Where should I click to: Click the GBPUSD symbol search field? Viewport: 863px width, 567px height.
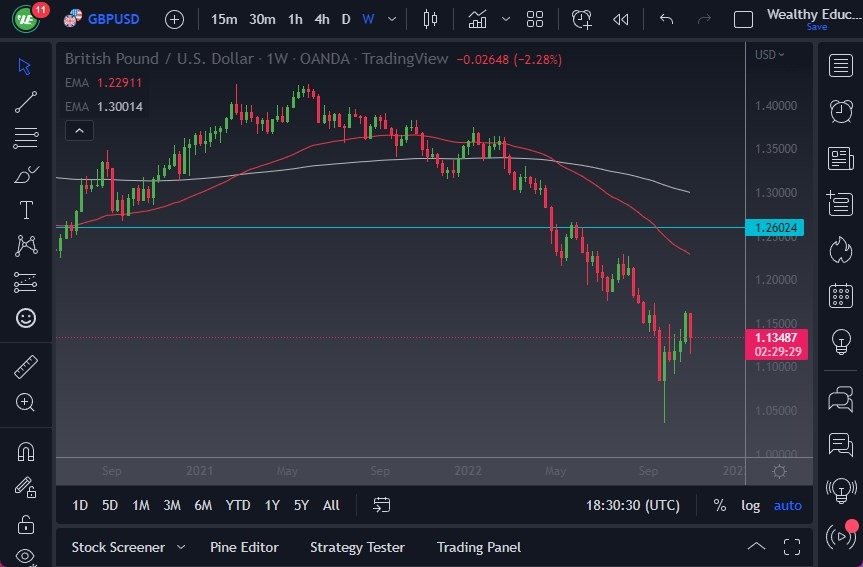click(x=113, y=19)
